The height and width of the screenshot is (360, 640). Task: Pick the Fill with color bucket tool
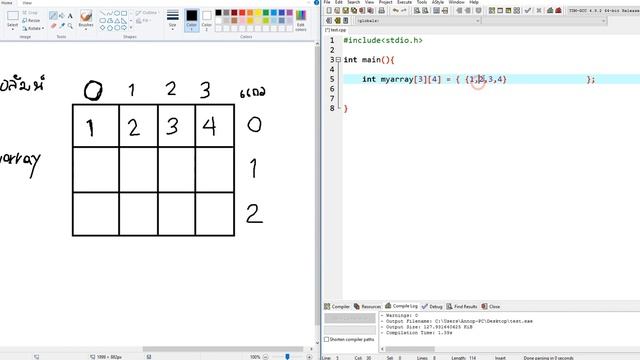(x=62, y=16)
